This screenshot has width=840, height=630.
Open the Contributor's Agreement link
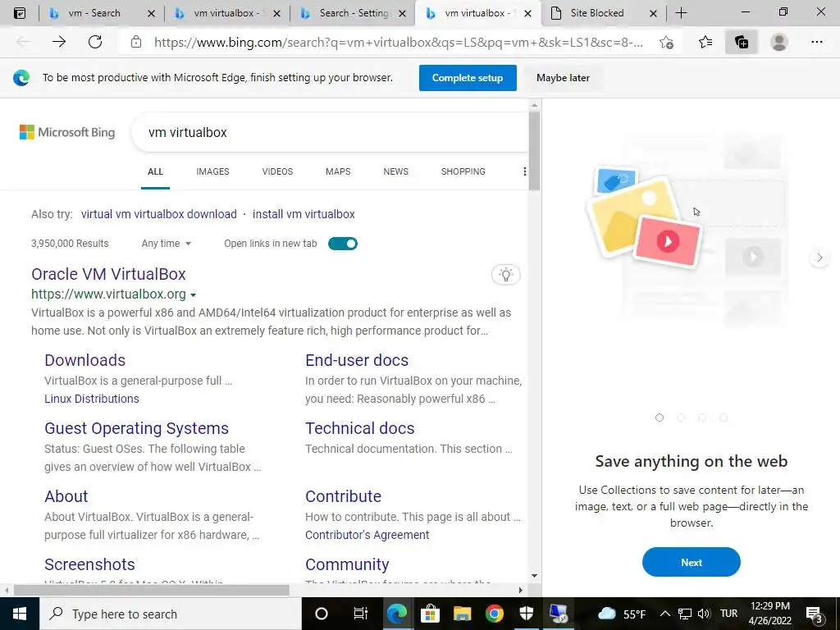tap(367, 535)
